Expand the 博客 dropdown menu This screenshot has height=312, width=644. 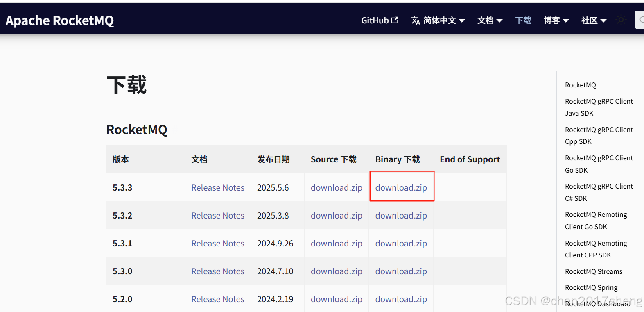556,20
